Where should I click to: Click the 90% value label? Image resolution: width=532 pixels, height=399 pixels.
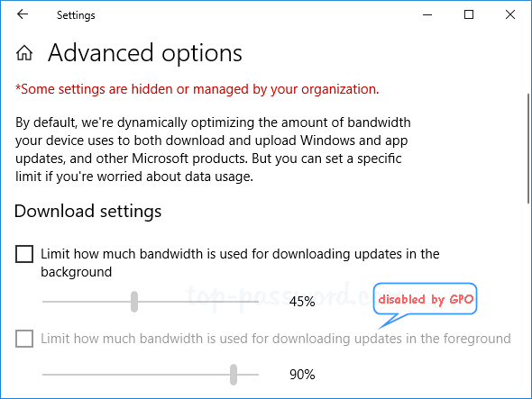point(302,375)
